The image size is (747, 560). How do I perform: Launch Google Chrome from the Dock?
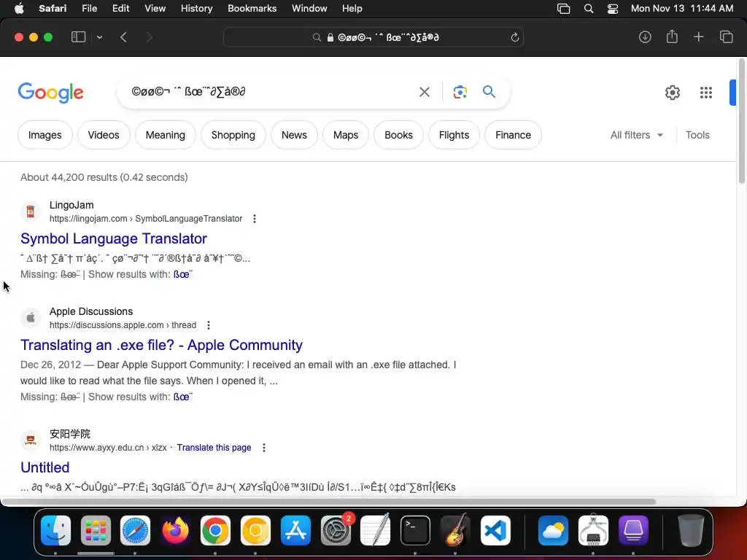click(215, 530)
